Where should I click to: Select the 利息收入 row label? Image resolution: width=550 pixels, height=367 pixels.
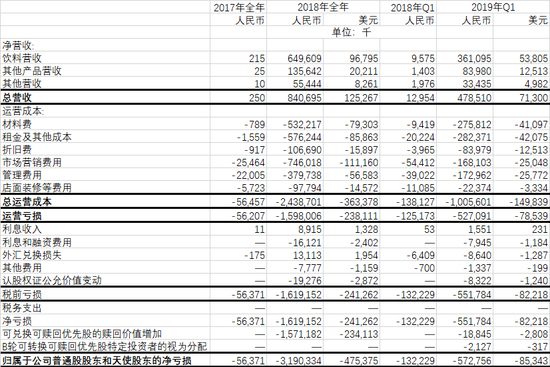tap(22, 229)
